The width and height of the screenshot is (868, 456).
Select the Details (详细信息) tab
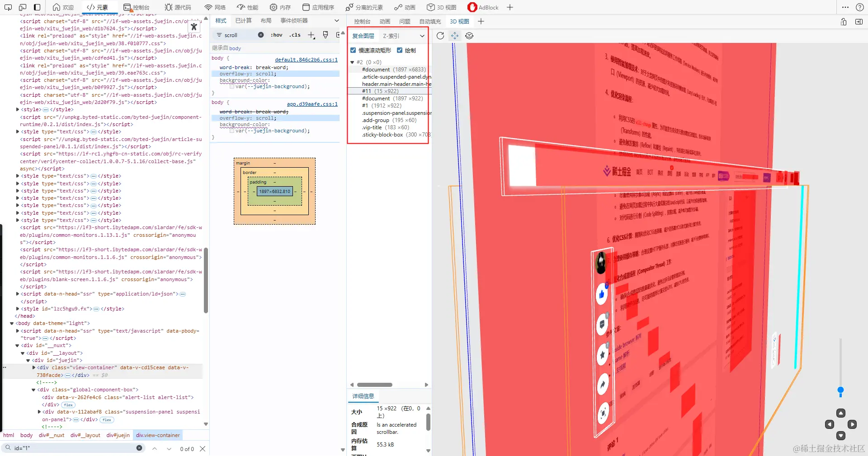[363, 396]
